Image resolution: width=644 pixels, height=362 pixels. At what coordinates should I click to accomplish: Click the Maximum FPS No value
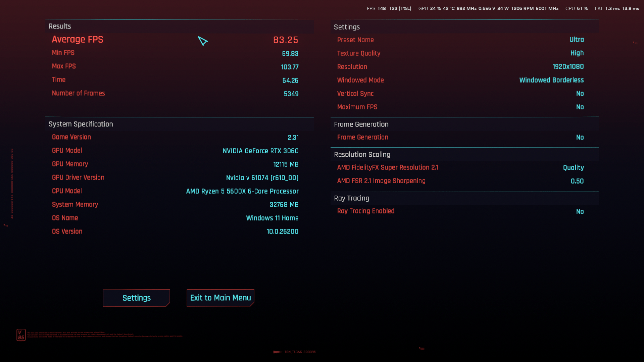[x=580, y=107]
